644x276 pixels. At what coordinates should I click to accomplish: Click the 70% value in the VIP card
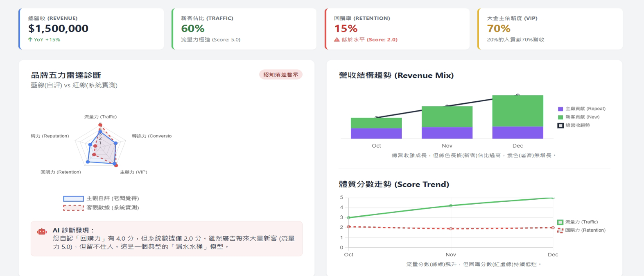(x=499, y=29)
